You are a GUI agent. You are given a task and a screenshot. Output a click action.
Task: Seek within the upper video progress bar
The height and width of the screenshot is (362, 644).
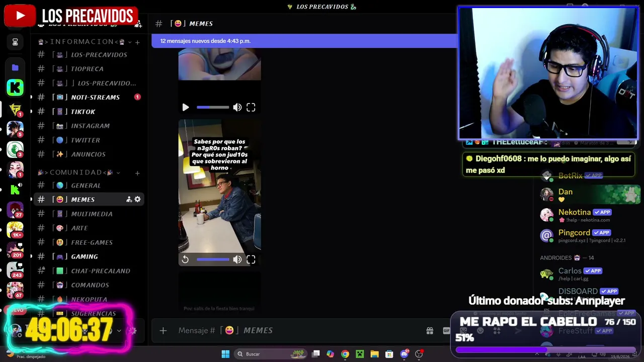[x=212, y=107]
